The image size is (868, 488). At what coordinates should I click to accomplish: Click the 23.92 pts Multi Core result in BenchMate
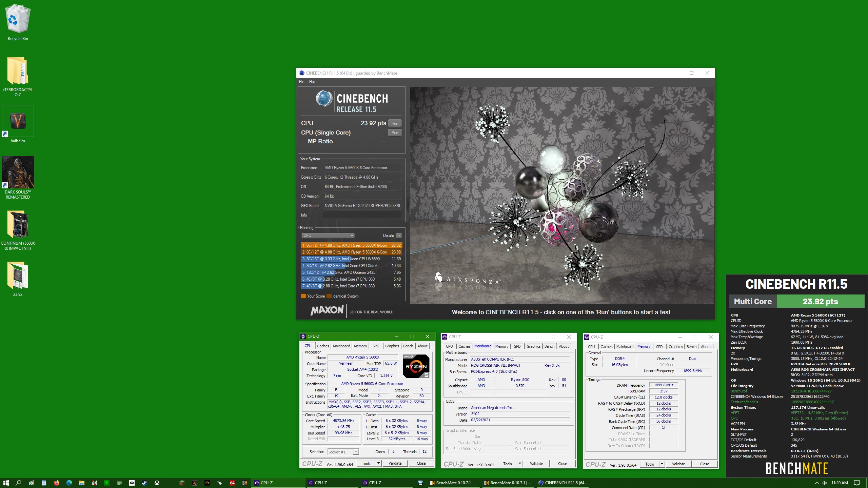pos(820,301)
